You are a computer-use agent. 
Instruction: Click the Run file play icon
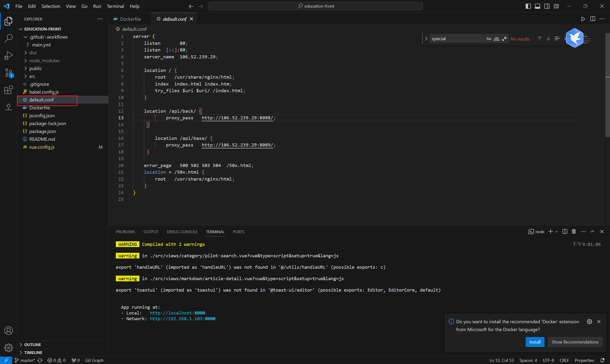(x=583, y=19)
